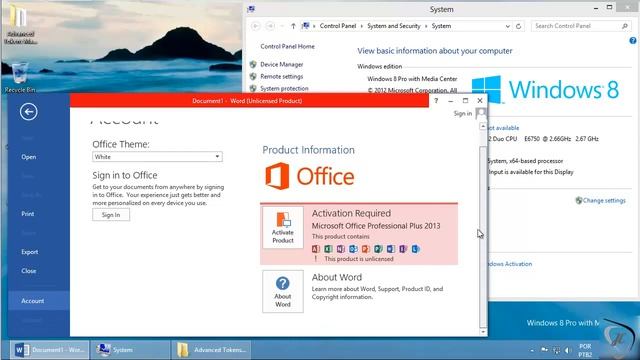This screenshot has height=360, width=640.
Task: Click the Back arrow in System window
Action: [x=256, y=26]
